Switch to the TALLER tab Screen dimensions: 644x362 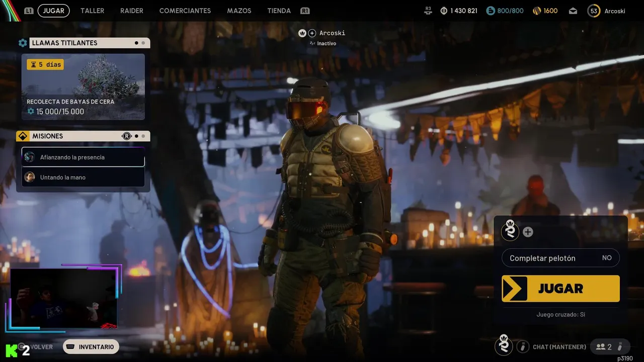pos(92,11)
